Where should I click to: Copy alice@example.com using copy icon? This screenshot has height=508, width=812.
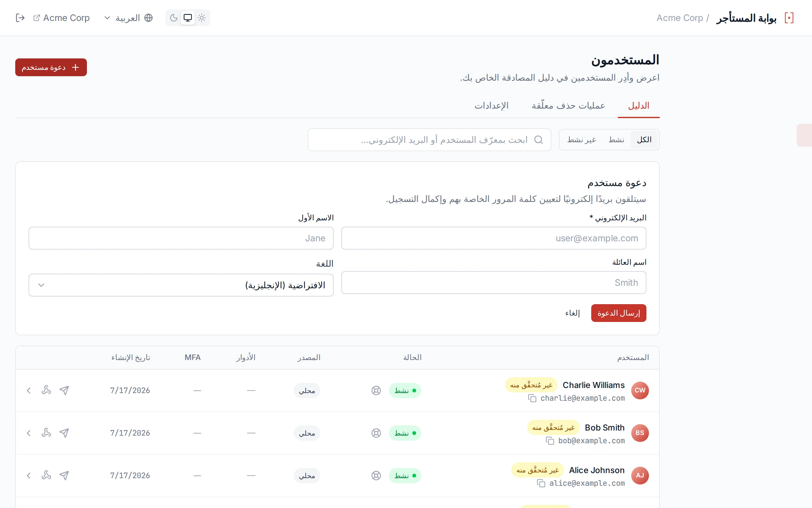pyautogui.click(x=541, y=484)
